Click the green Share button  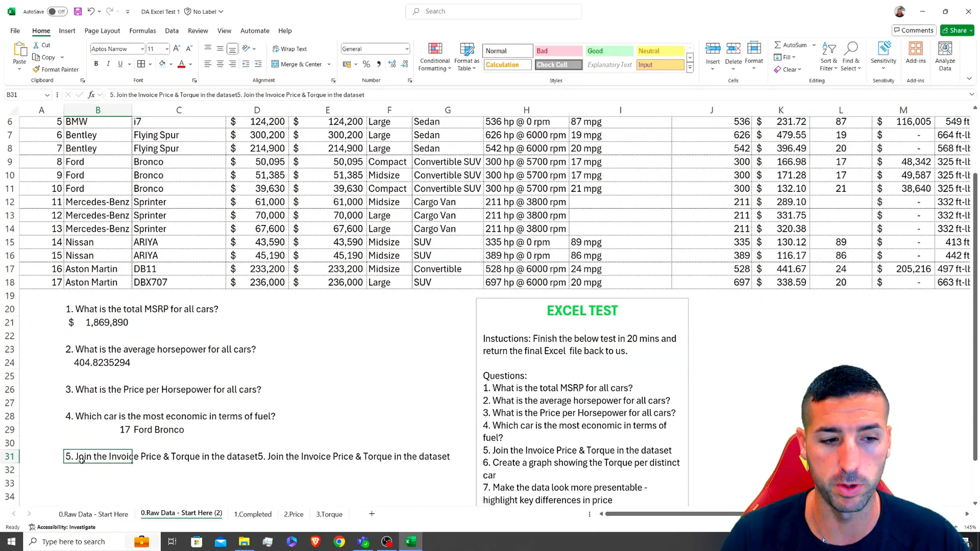point(957,30)
